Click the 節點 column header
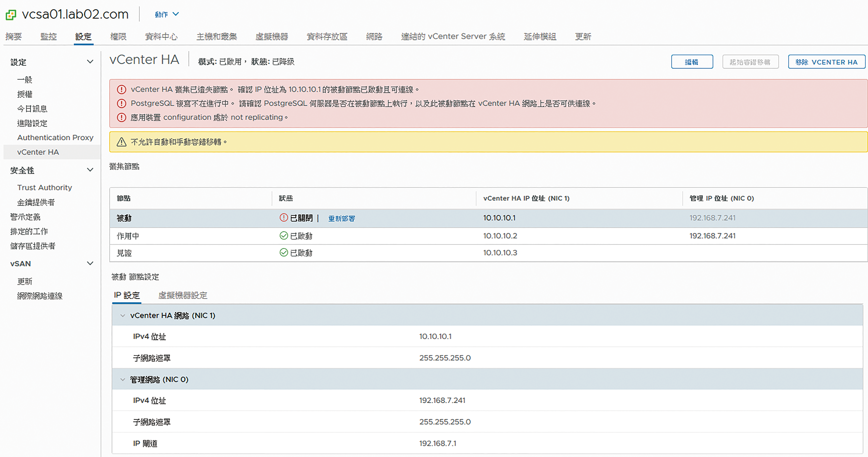The width and height of the screenshot is (868, 457). (124, 198)
